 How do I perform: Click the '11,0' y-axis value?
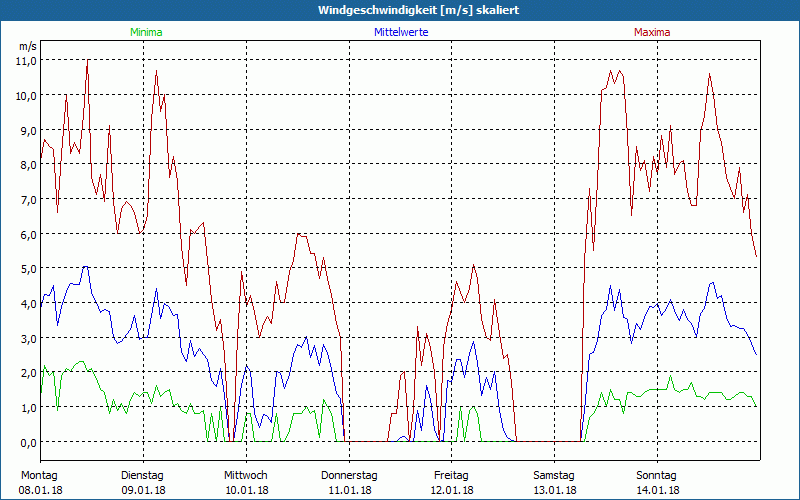click(28, 61)
